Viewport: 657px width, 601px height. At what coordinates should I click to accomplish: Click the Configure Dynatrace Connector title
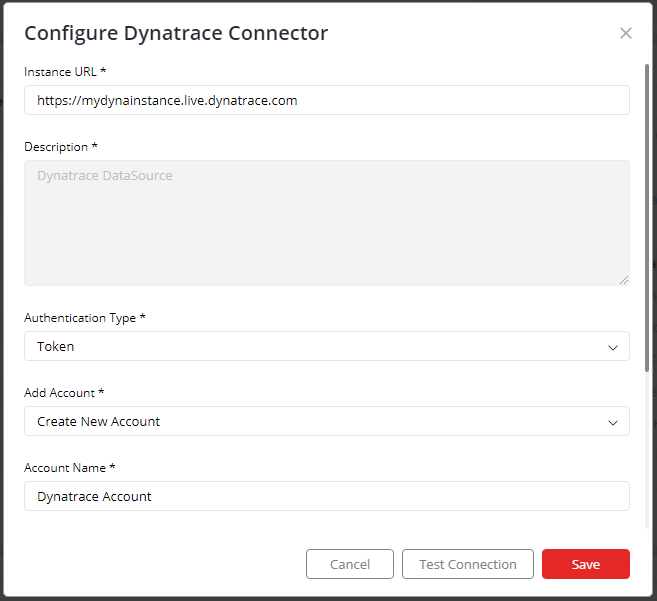coord(176,33)
